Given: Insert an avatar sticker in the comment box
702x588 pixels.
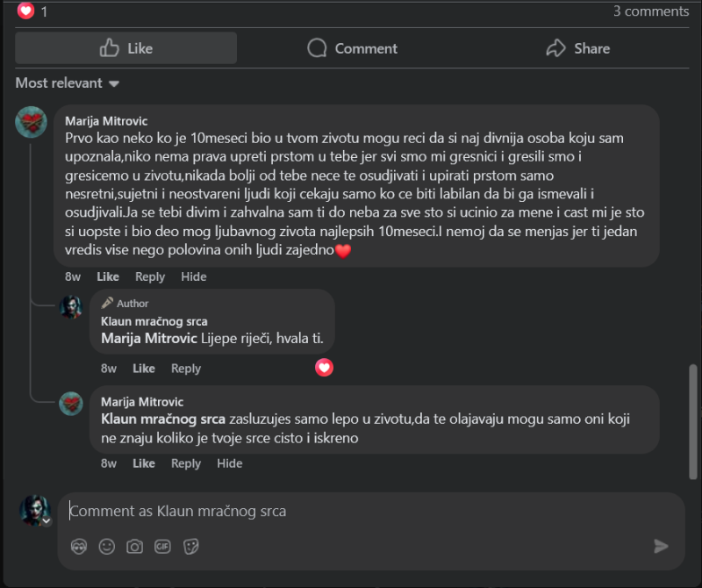Looking at the screenshot, I should tap(79, 547).
